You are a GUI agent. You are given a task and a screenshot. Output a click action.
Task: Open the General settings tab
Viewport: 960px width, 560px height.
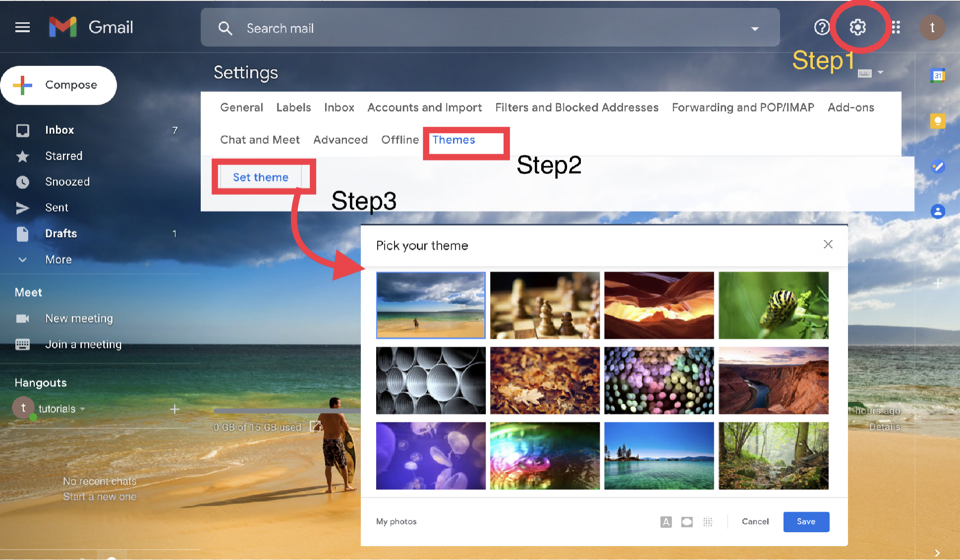pyautogui.click(x=241, y=108)
